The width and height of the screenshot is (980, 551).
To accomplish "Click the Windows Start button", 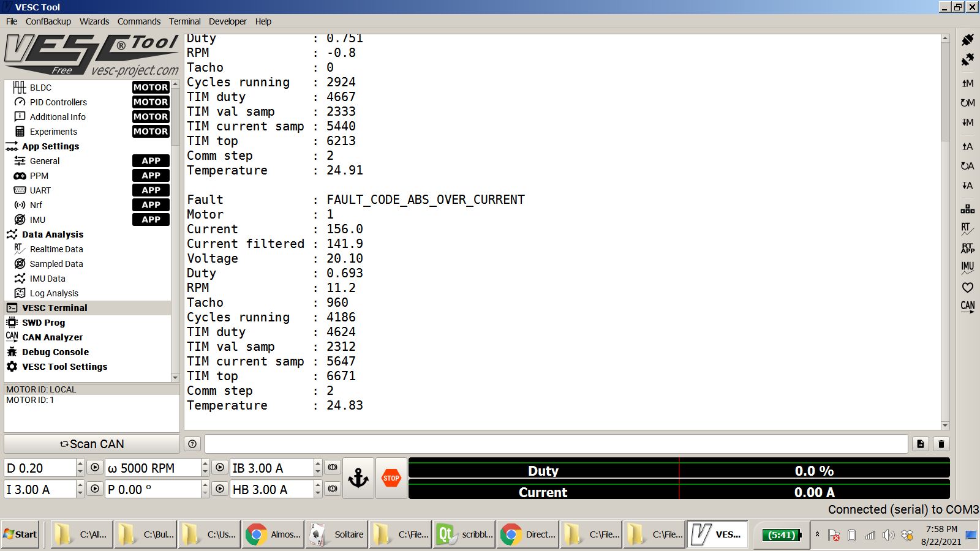I will pos(20,534).
